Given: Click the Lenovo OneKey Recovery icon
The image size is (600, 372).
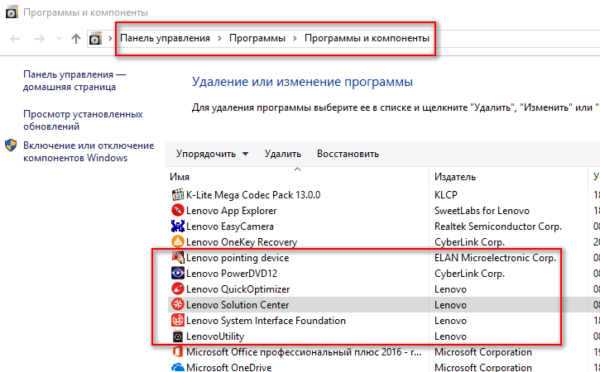Looking at the screenshot, I should 178,242.
